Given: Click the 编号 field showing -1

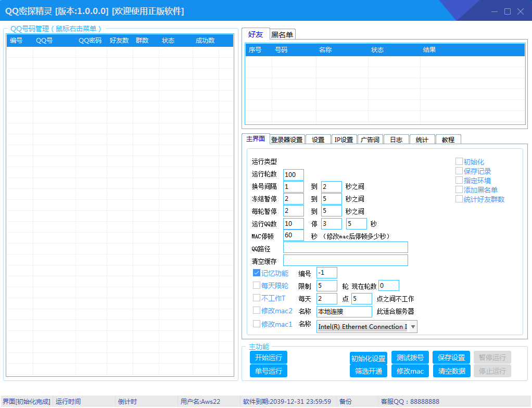Looking at the screenshot, I should point(327,273).
